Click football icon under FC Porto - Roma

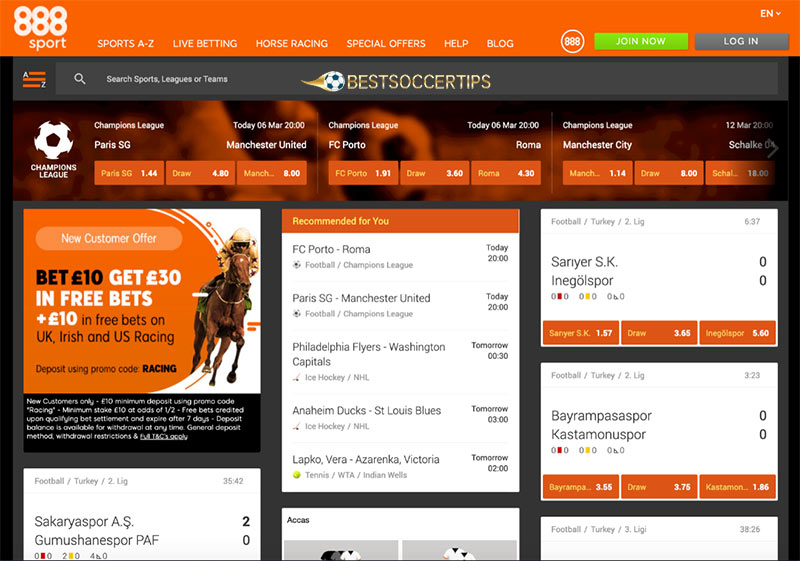[296, 265]
